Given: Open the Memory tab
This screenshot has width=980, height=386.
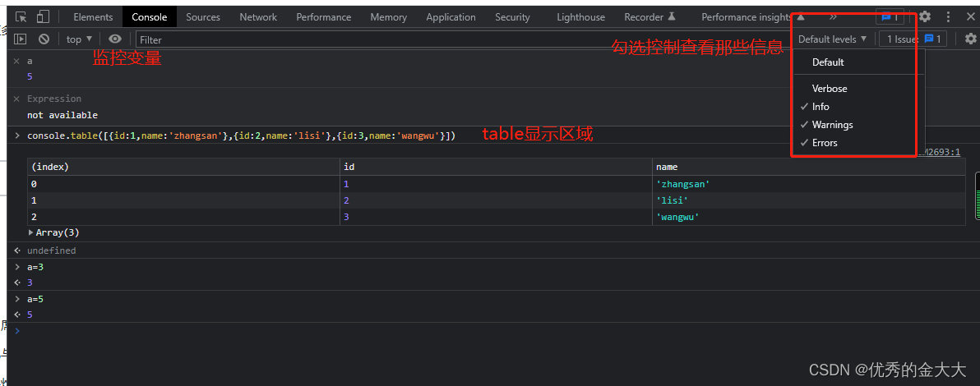Looking at the screenshot, I should (388, 17).
